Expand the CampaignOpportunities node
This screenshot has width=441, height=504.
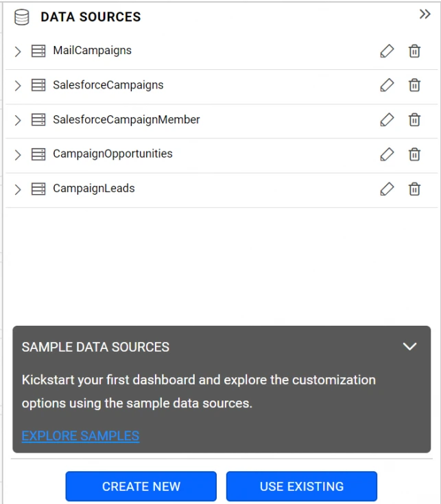18,154
